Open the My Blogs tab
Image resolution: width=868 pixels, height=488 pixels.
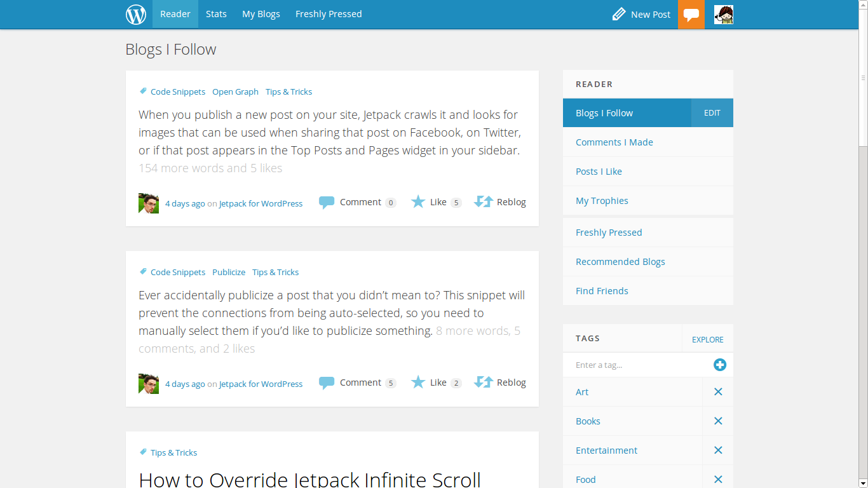point(261,14)
